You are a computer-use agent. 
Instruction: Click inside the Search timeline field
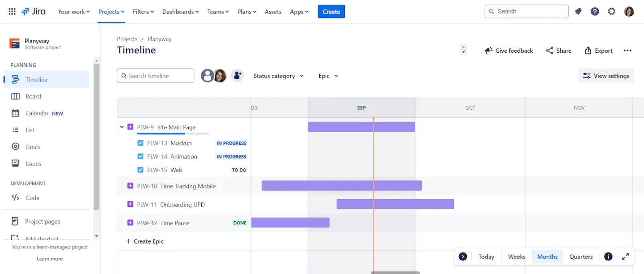155,76
